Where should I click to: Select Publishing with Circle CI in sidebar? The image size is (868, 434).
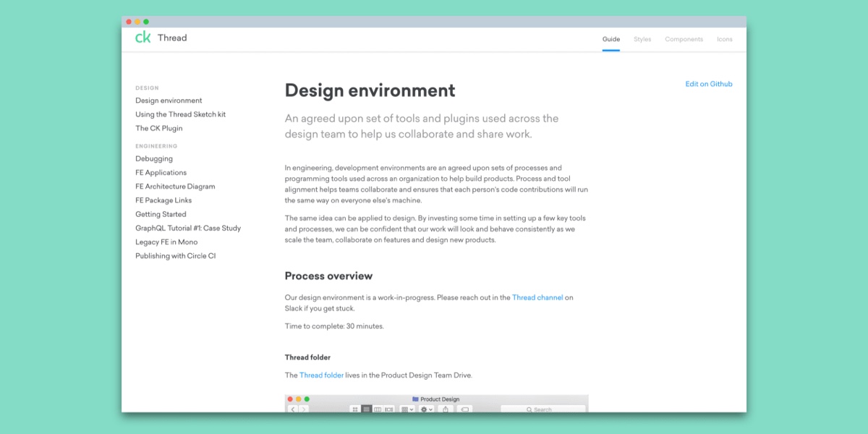[x=175, y=256]
